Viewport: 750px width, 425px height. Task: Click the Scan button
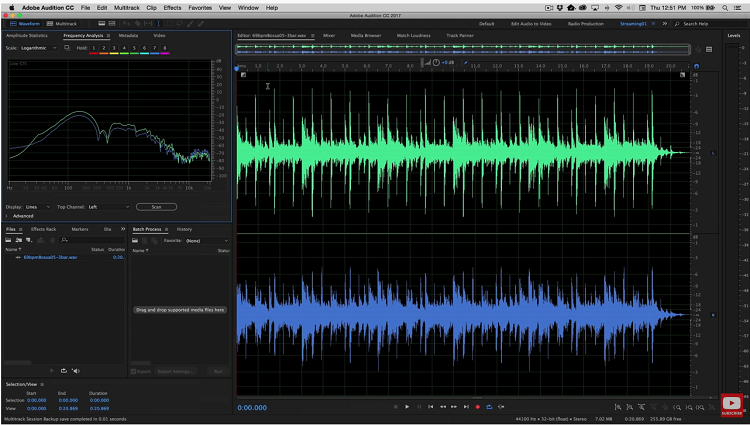coord(156,207)
